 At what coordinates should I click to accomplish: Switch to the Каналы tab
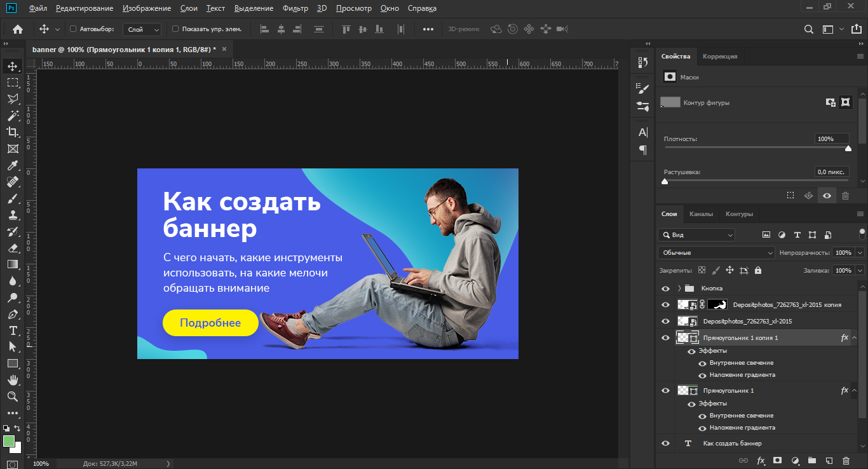701,214
